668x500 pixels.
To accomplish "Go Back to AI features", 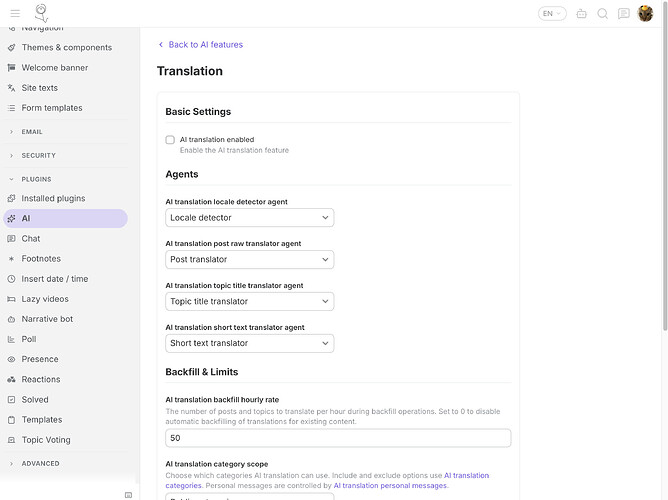I will click(x=201, y=45).
